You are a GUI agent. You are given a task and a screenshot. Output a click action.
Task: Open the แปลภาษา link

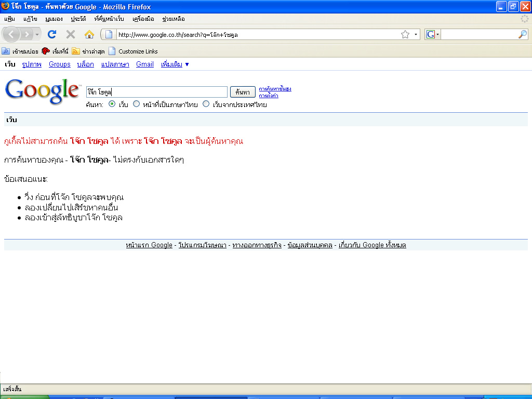pyautogui.click(x=115, y=64)
